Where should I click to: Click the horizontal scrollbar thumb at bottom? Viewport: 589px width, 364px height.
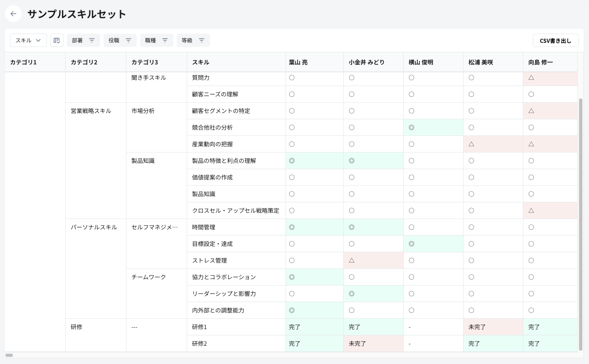tap(9, 355)
